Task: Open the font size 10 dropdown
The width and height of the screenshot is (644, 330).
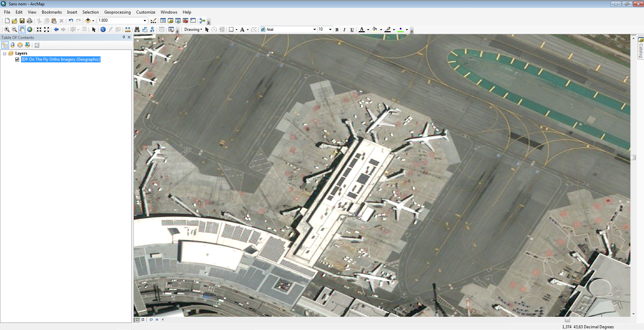Action: 330,30
